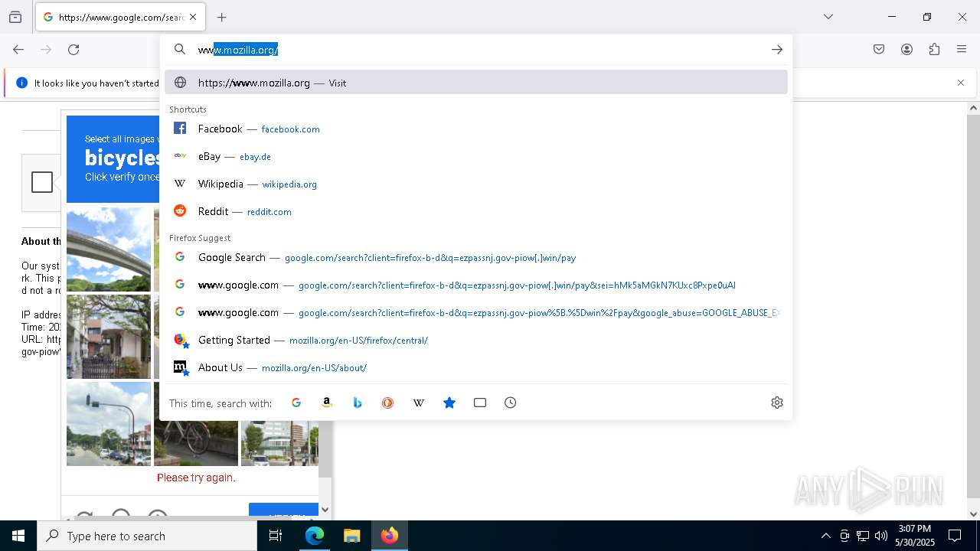Click the captcha frame scroll down arrow

[x=325, y=510]
